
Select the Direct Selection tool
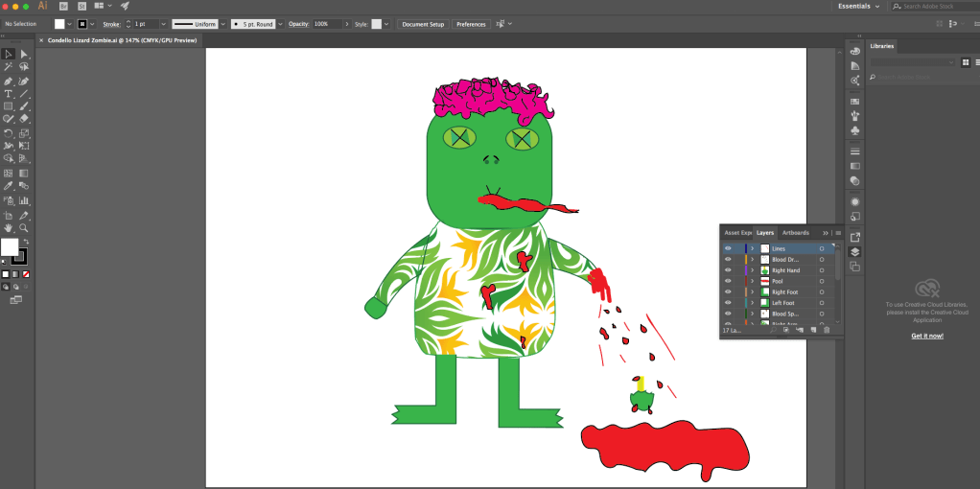point(24,54)
